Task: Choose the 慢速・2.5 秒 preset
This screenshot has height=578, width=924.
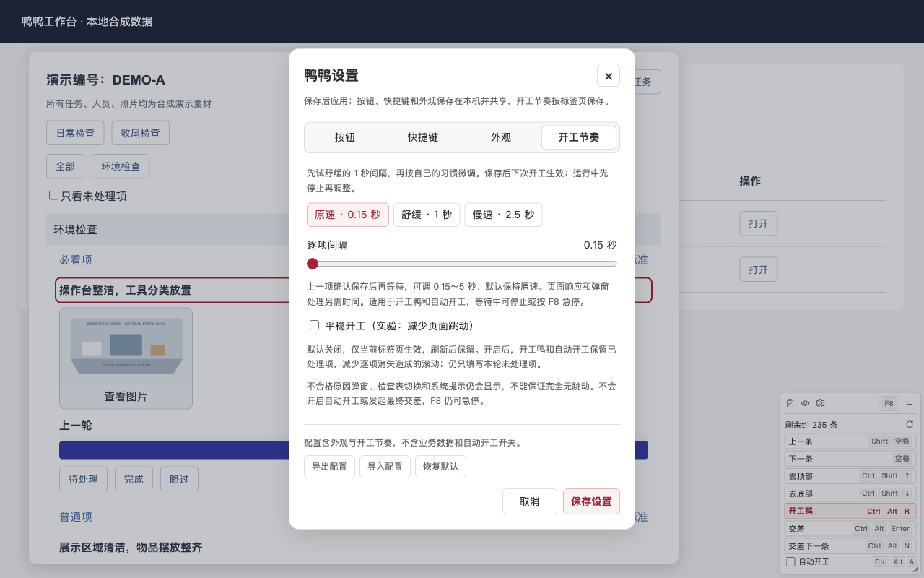Action: 503,215
